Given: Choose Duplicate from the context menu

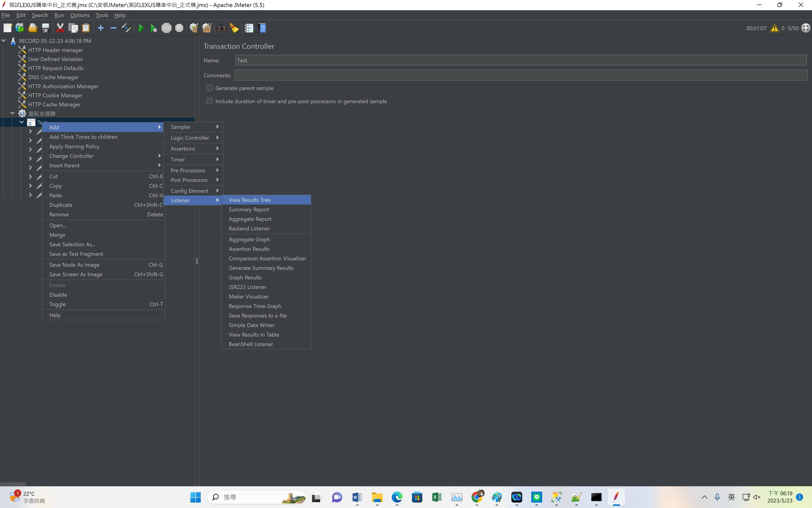Looking at the screenshot, I should tap(103, 205).
